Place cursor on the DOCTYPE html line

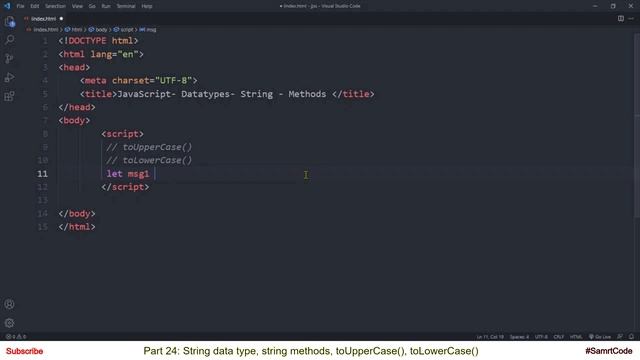pos(98,41)
